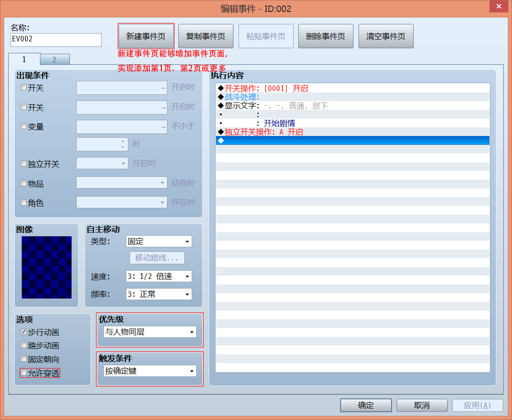Image resolution: width=512 pixels, height=420 pixels.
Task: Open the 独立开关 dropdown
Action: [x=102, y=163]
